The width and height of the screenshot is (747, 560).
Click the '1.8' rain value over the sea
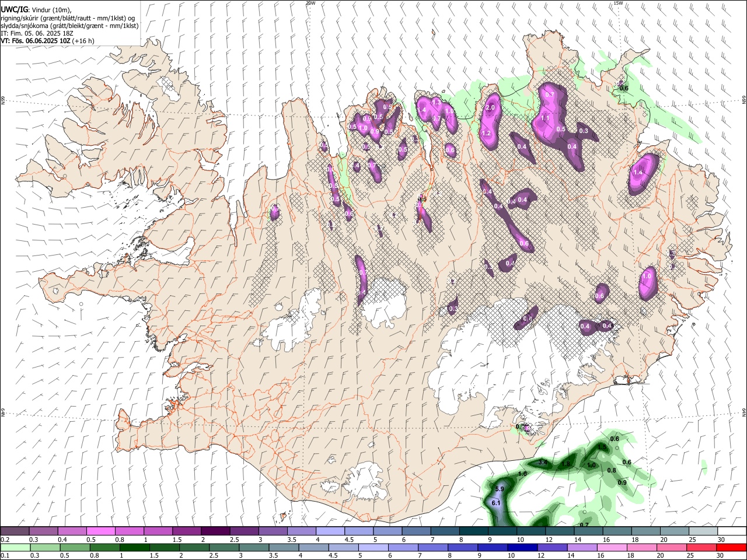tap(566, 464)
